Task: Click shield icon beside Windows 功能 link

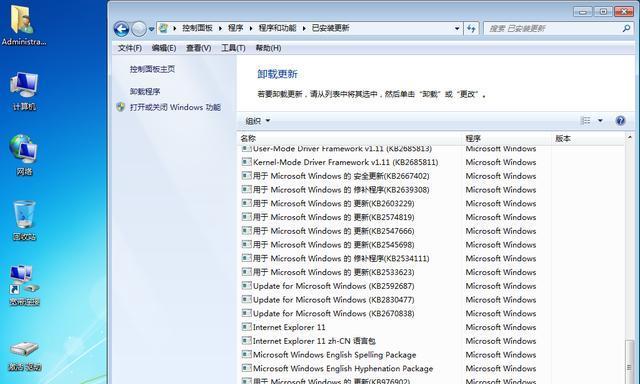Action: 120,107
